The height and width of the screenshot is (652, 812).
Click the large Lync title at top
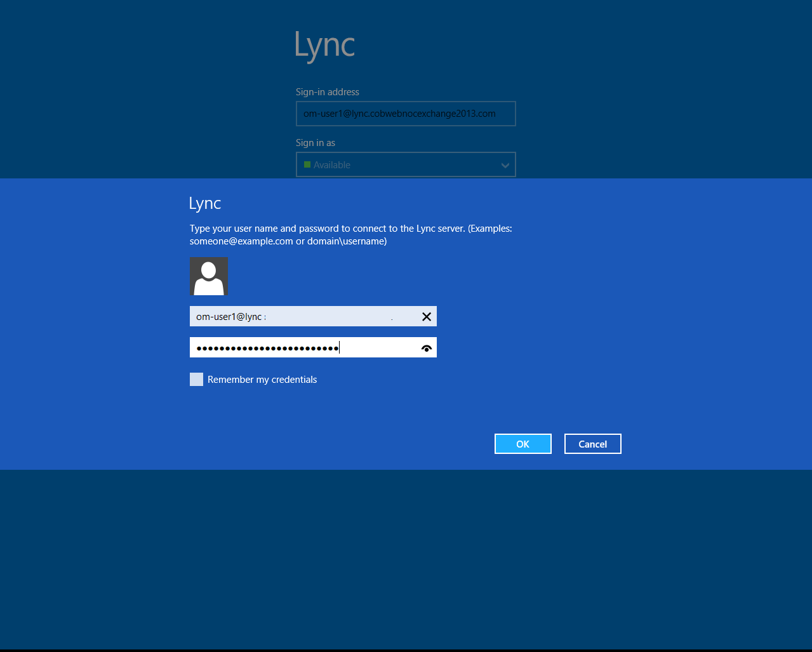point(324,46)
